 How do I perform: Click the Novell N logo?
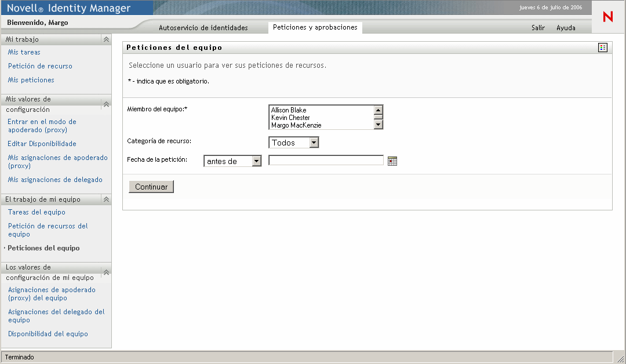tap(607, 17)
